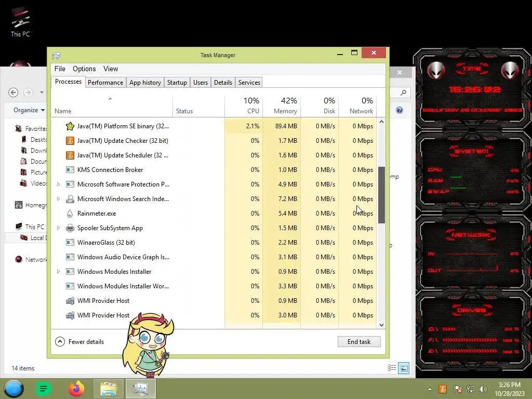The width and height of the screenshot is (532, 399).
Task: Open the File menu
Action: click(60, 69)
